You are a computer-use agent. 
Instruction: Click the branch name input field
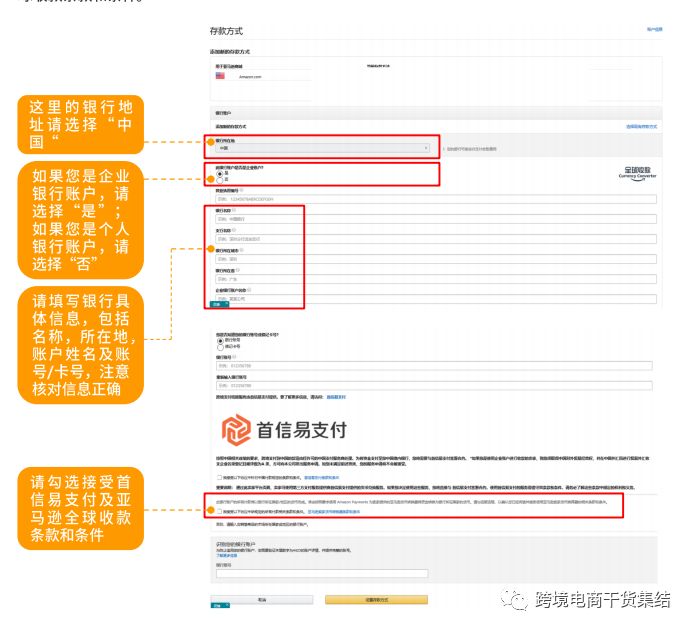[x=436, y=239]
